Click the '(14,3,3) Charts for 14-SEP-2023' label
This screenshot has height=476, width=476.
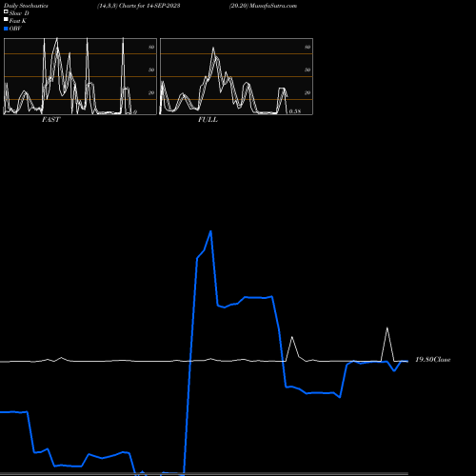[x=139, y=6]
